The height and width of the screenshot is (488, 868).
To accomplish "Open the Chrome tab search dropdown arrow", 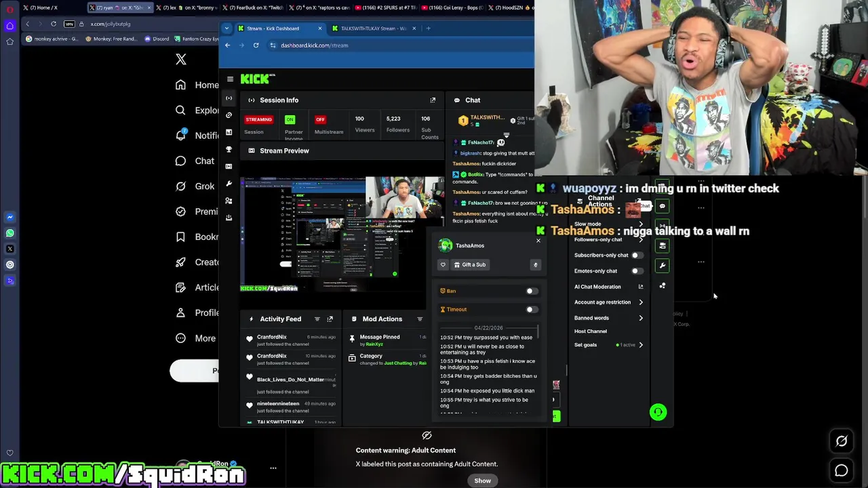I will pos(228,28).
